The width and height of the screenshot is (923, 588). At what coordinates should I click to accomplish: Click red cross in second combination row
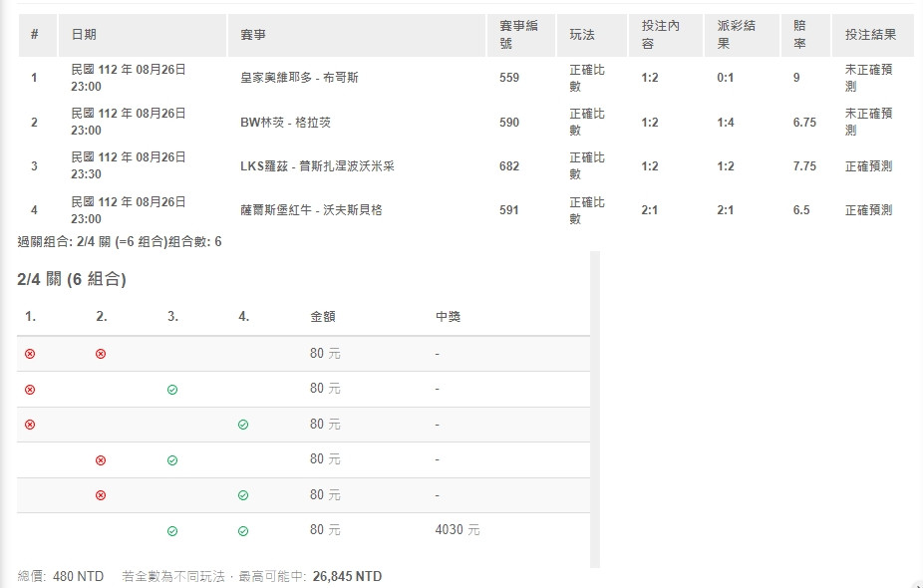coord(30,390)
